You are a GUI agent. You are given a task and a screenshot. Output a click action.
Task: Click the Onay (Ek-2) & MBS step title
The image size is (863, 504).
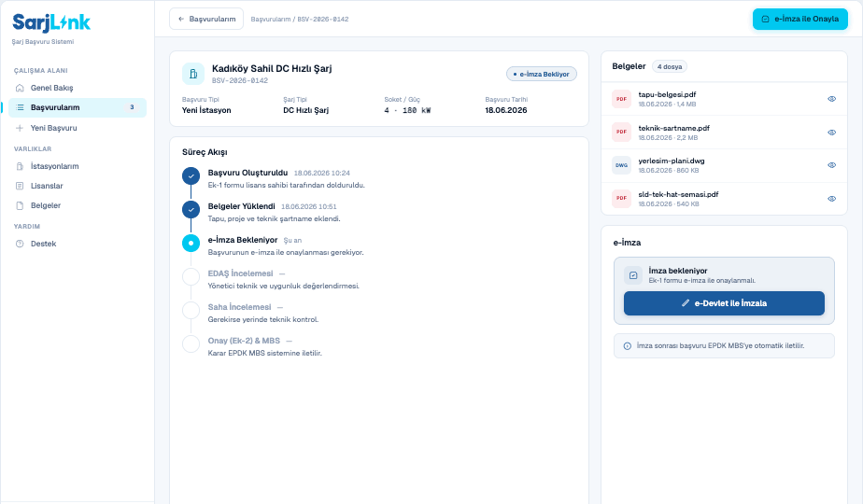coord(244,341)
